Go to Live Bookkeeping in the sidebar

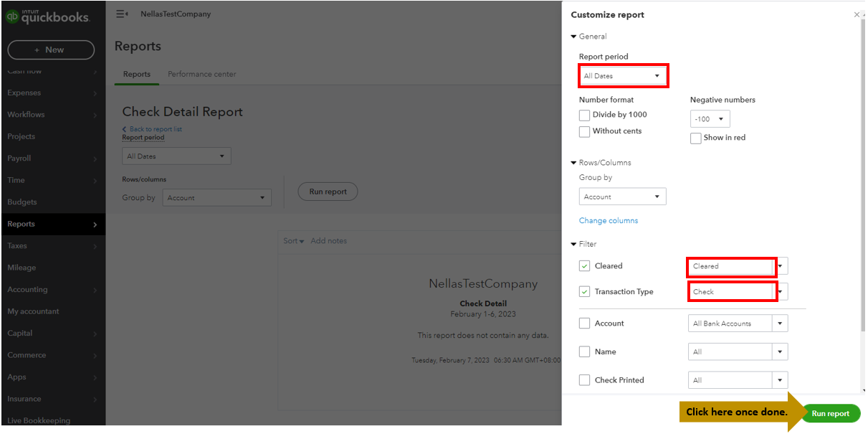click(x=52, y=421)
